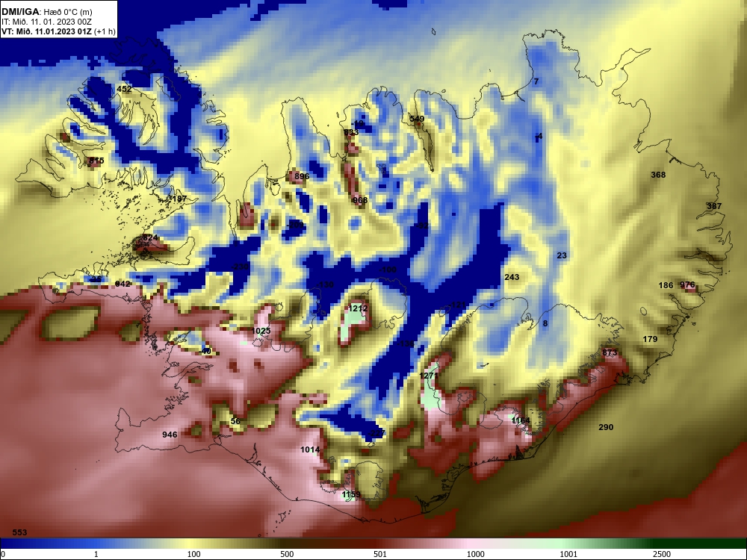
Task: Click the colour-scale legend label '100'
Action: (x=194, y=554)
